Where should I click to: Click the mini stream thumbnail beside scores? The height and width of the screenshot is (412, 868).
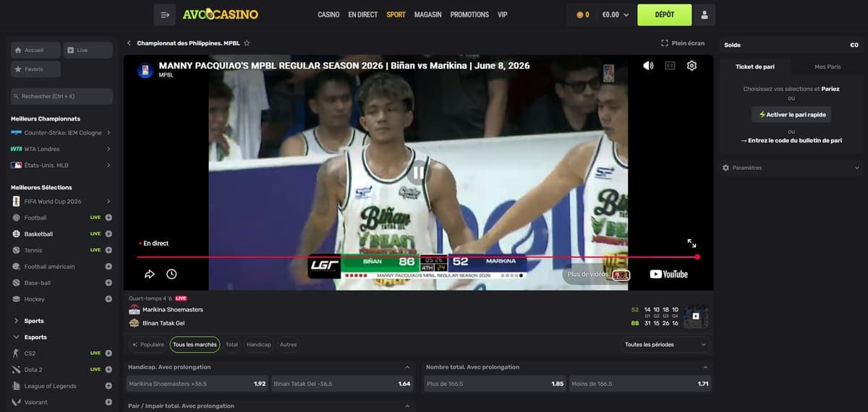696,316
